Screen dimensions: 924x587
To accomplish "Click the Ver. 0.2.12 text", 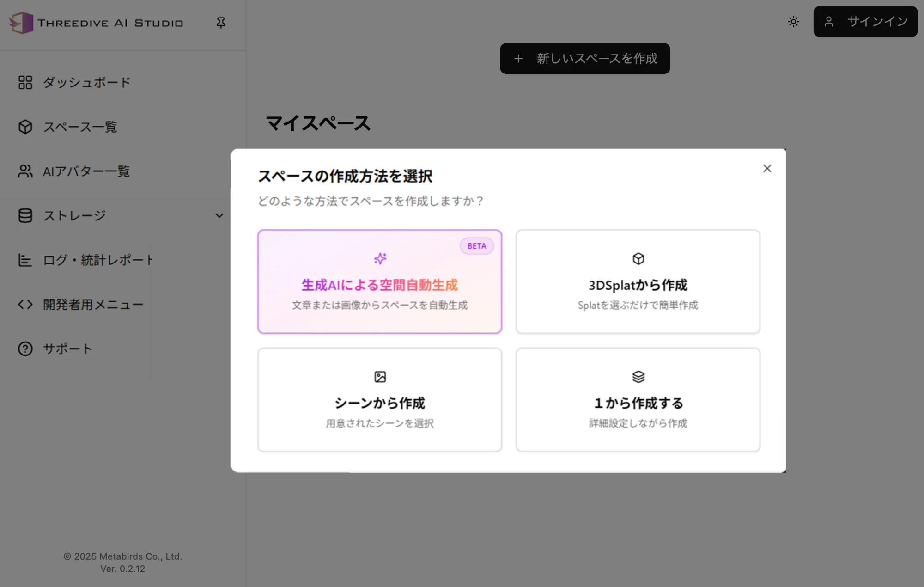I will [123, 569].
